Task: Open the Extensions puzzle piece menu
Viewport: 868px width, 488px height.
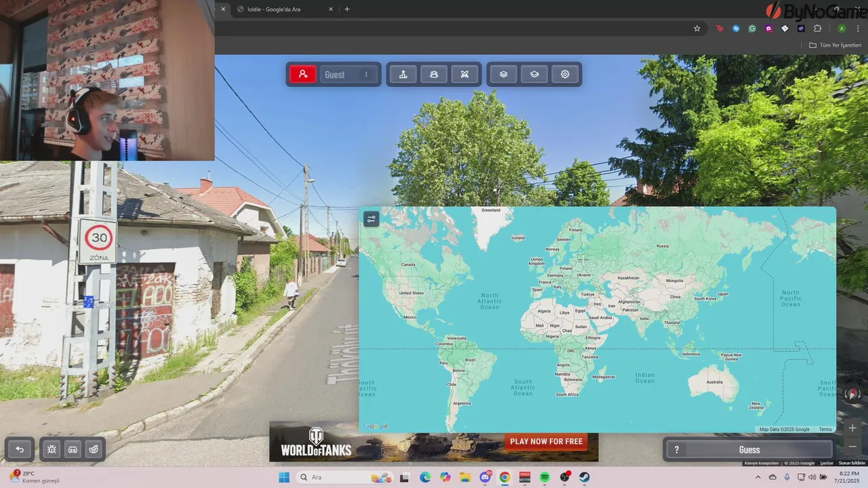Action: tap(818, 28)
